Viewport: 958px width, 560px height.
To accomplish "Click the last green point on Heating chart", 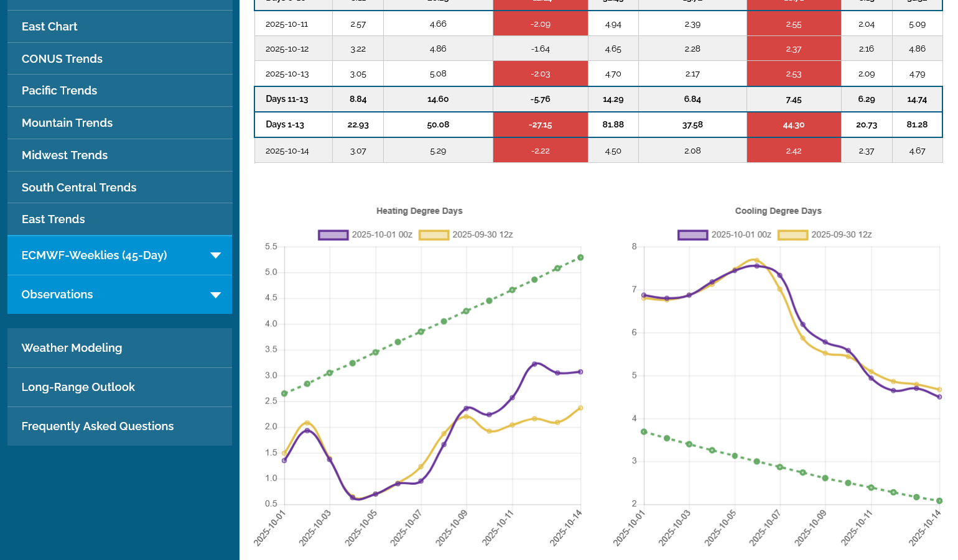I will (580, 257).
